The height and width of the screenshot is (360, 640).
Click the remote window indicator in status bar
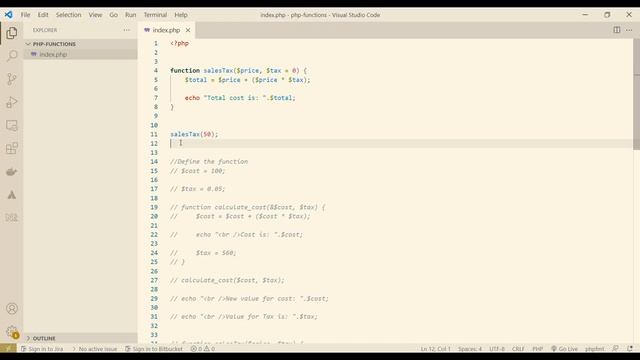pos(8,349)
